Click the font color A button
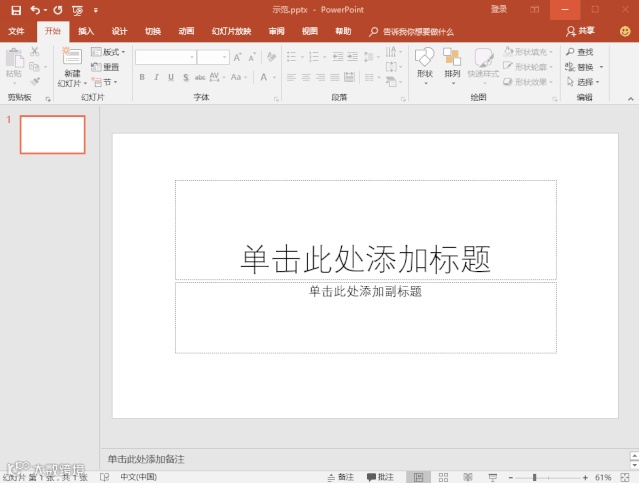Viewport: 639px width, 483px height. (264, 77)
